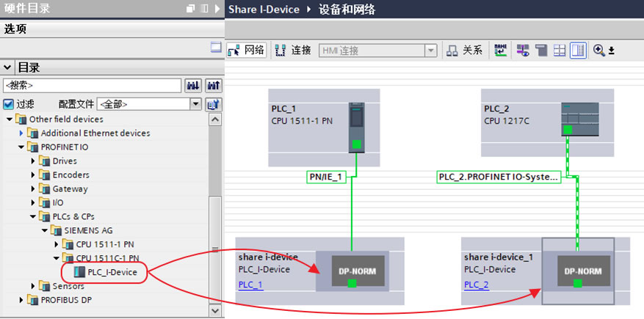Collapse the CPU 1511C-1 PN catalog folder

[57, 258]
